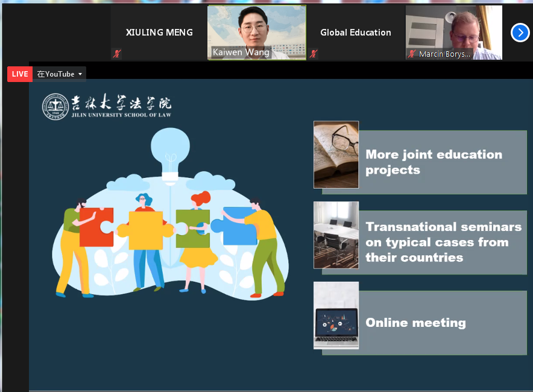
Task: Click the 'More joint education projects' box
Action: click(443, 162)
